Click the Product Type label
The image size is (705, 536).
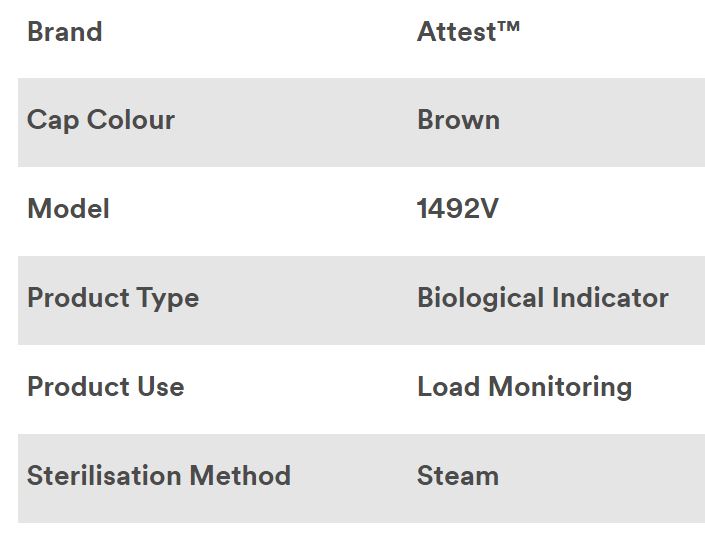point(112,298)
